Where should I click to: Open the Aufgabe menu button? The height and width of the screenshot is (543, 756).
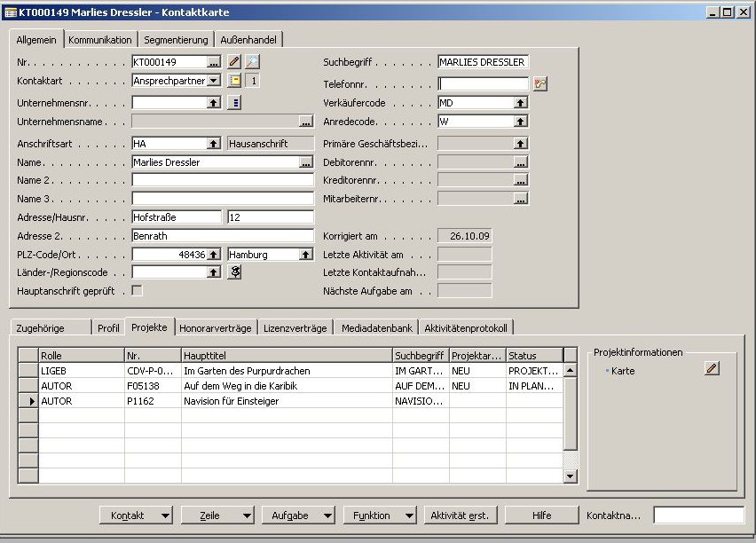pos(298,515)
